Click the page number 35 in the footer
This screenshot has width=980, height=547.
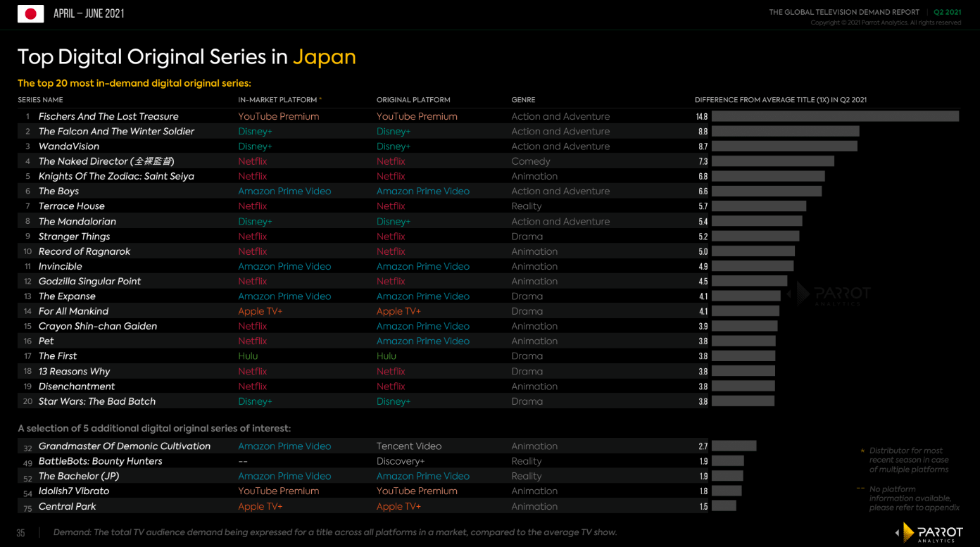pos(21,533)
